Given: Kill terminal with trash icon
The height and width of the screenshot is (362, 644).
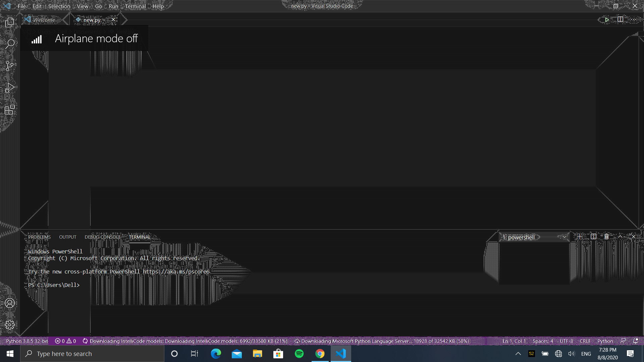Looking at the screenshot, I should [x=606, y=237].
